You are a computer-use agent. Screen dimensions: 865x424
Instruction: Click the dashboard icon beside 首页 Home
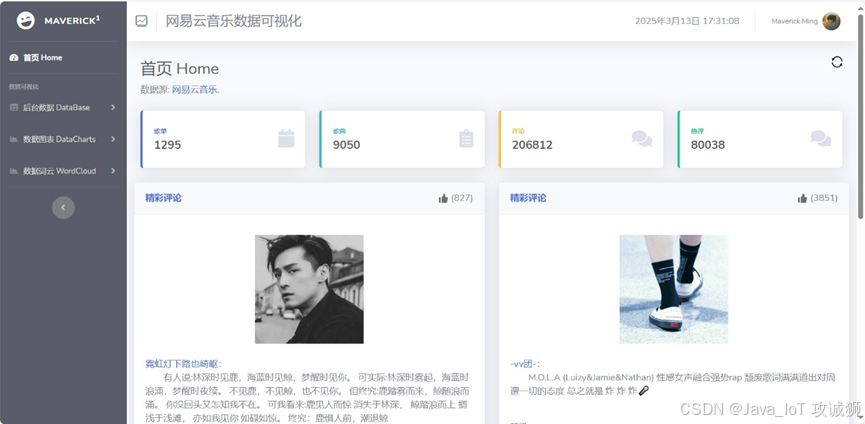pyautogui.click(x=14, y=57)
